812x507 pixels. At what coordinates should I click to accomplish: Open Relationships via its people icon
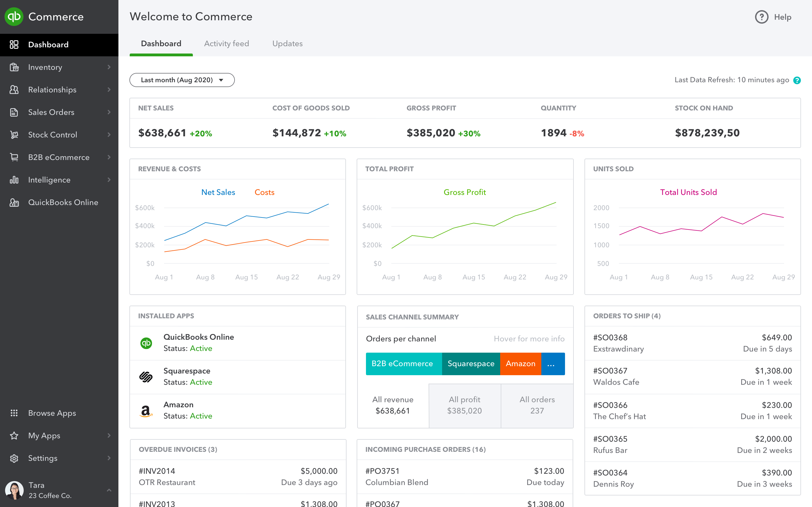click(x=14, y=90)
